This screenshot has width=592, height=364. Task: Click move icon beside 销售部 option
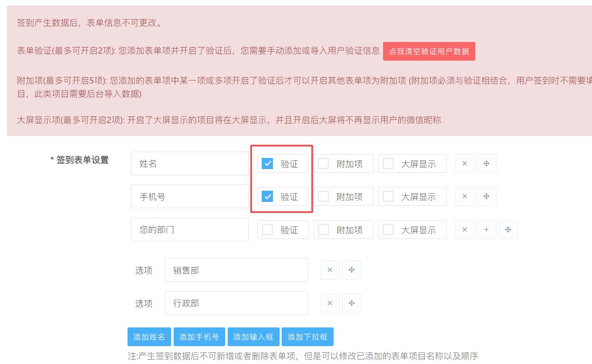pyautogui.click(x=351, y=270)
